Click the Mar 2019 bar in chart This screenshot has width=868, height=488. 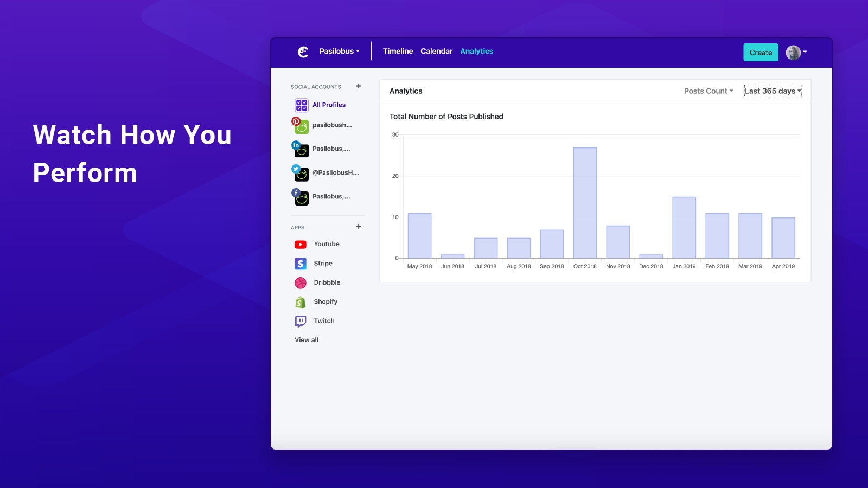click(x=750, y=236)
